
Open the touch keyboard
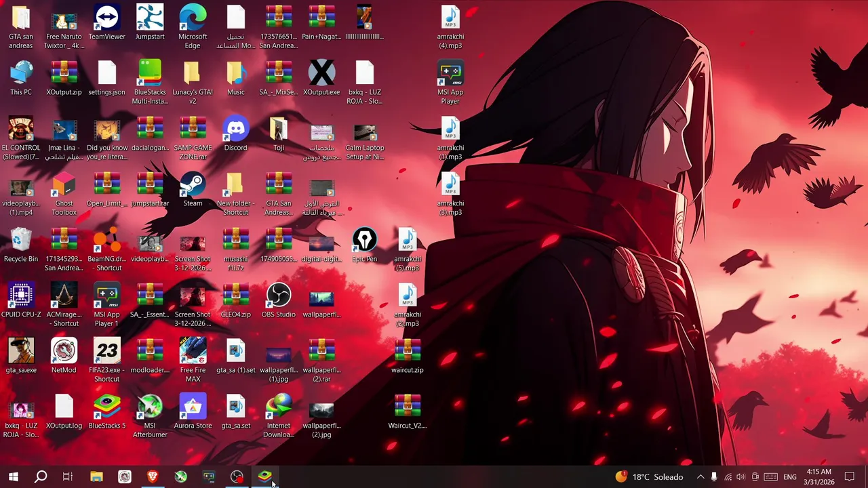(x=771, y=476)
